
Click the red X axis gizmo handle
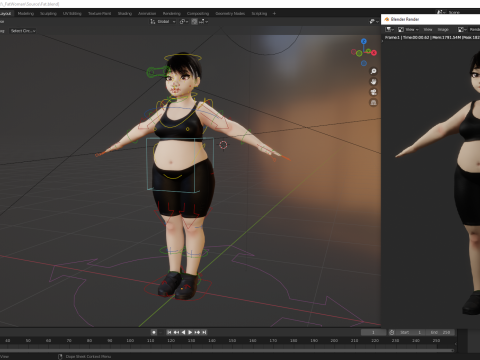(374, 53)
